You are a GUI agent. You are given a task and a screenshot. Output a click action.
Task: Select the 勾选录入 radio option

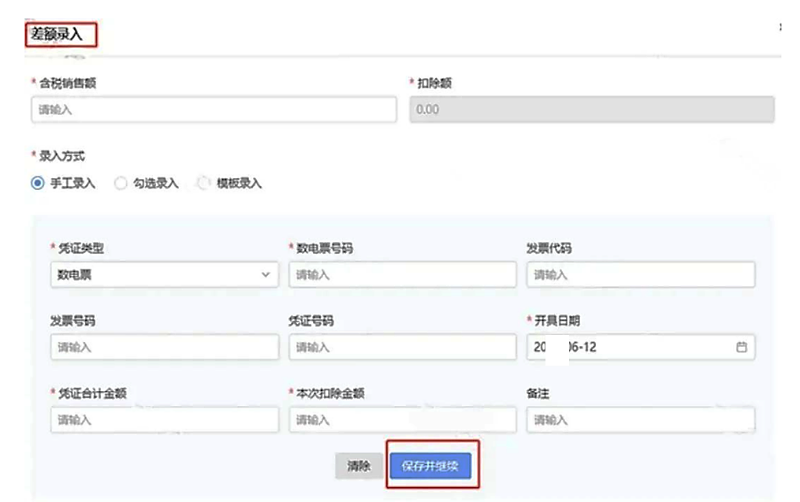(x=121, y=183)
